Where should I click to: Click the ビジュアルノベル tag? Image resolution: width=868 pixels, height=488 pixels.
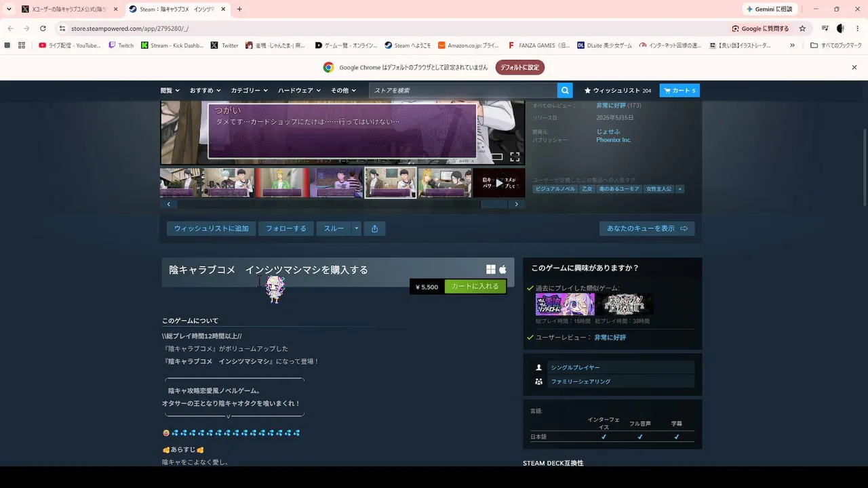[555, 189]
